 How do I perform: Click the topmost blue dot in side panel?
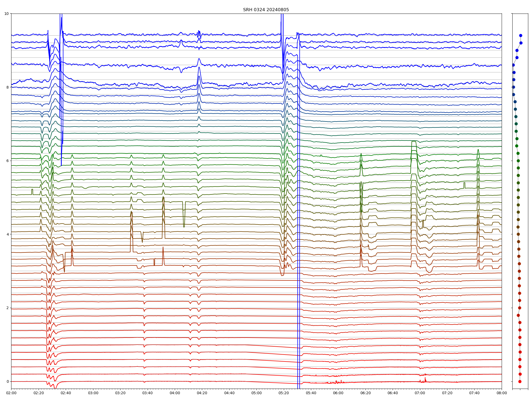click(521, 35)
